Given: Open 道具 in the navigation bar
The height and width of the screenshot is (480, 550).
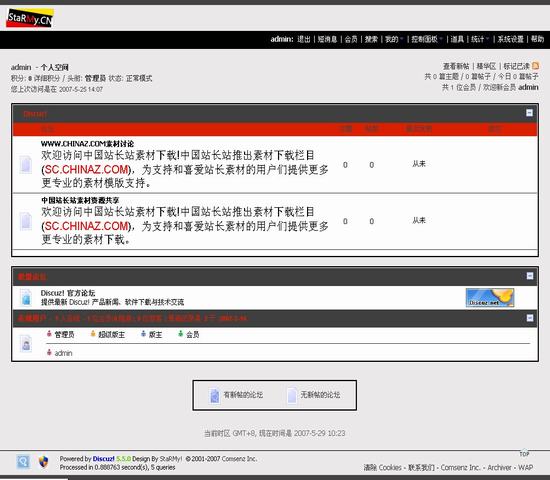Looking at the screenshot, I should [x=457, y=39].
